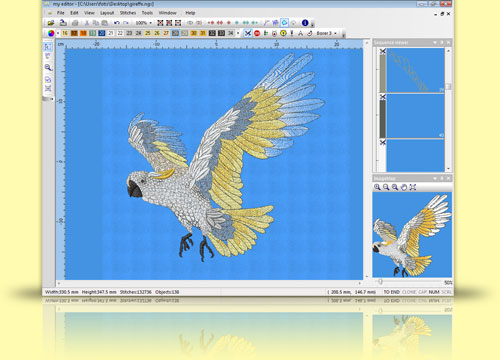
Task: Select the magnifier Zoom tool in left toolbar
Action: pos(48,68)
